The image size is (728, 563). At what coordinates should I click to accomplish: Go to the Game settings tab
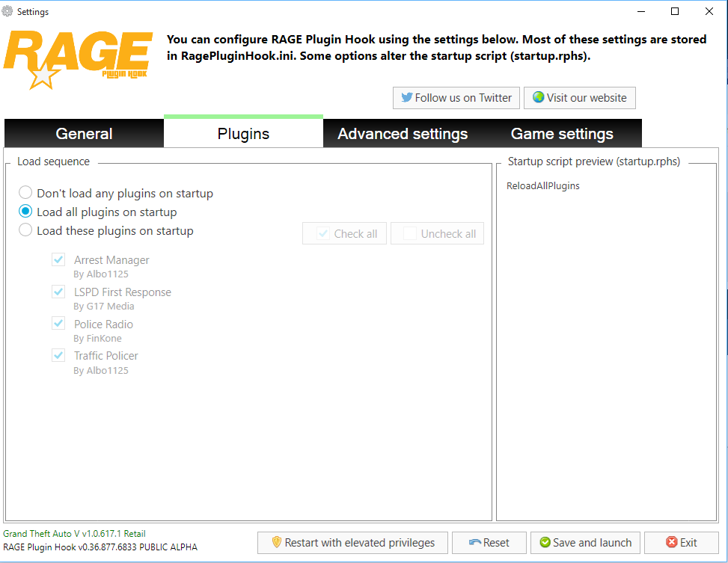tap(562, 134)
